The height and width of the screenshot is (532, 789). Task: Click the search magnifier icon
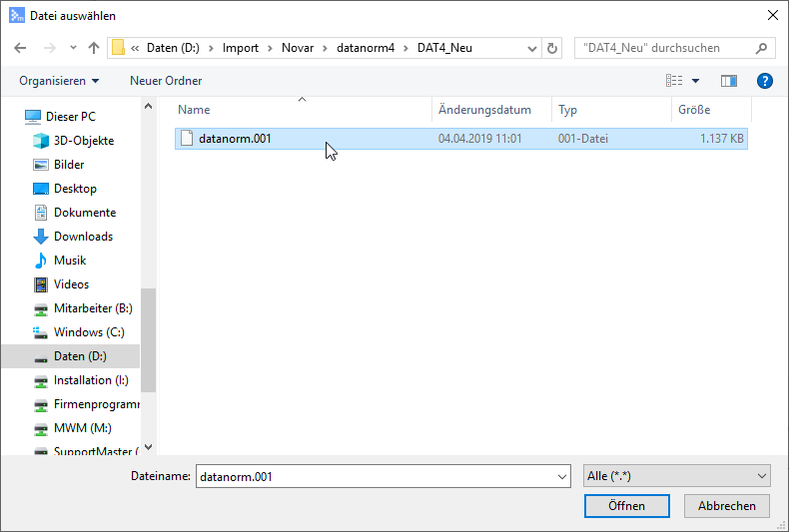[x=762, y=48]
